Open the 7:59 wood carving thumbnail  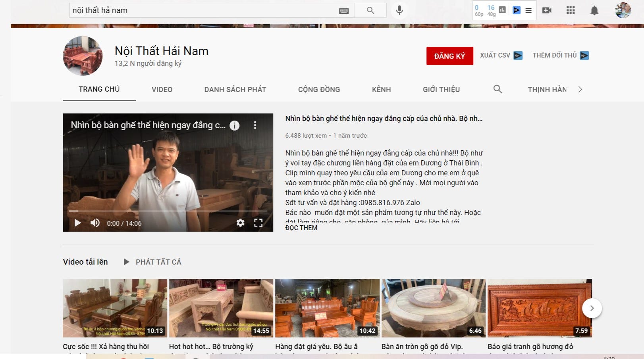click(x=540, y=308)
